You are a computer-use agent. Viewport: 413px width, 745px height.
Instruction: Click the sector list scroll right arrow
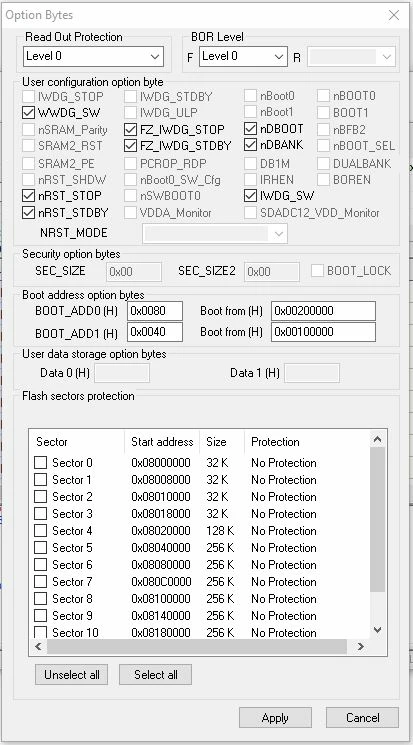pyautogui.click(x=361, y=646)
